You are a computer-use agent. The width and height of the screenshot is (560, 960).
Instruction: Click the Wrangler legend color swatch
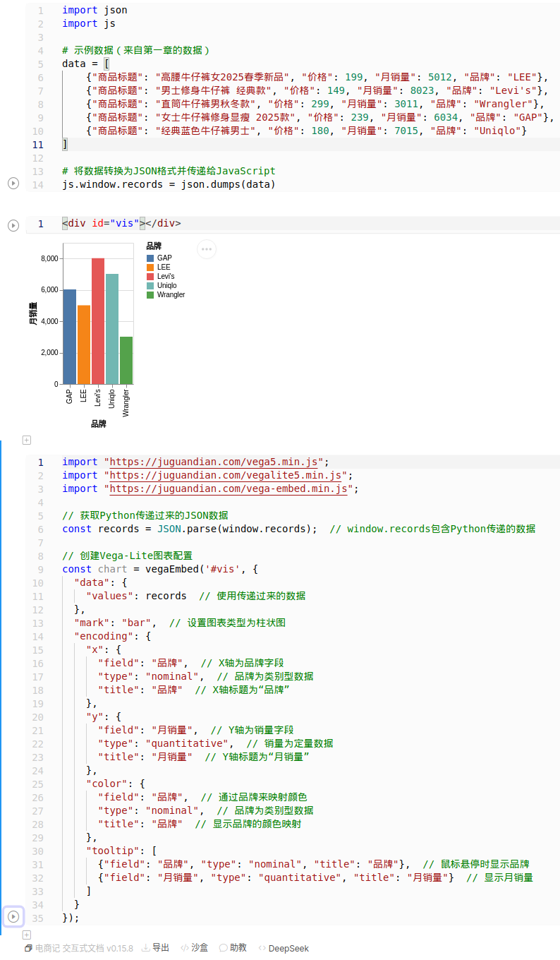(x=150, y=295)
